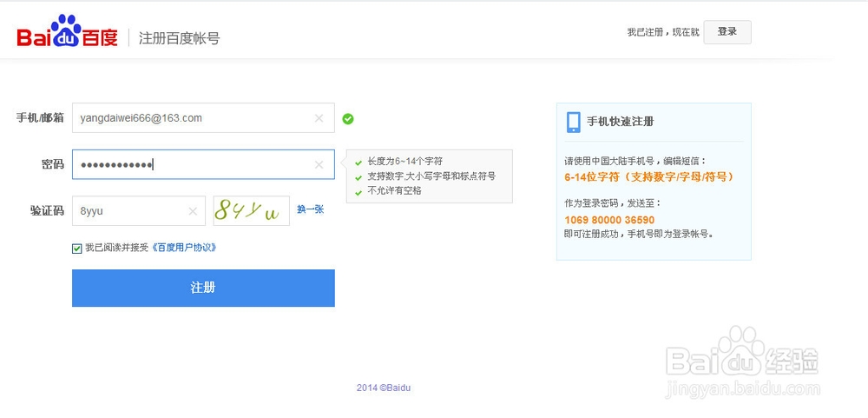
Task: Click the 2014 ©Baidu footer text
Action: click(x=384, y=388)
